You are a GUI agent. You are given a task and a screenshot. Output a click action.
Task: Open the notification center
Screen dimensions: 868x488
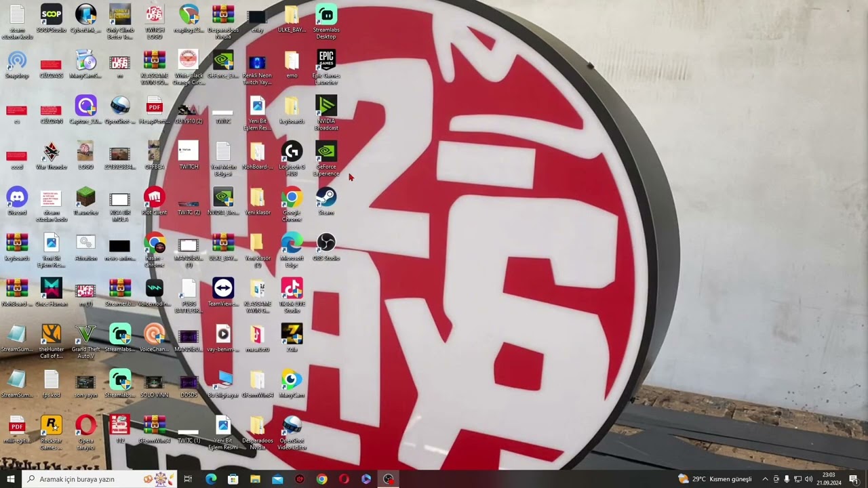tap(854, 479)
